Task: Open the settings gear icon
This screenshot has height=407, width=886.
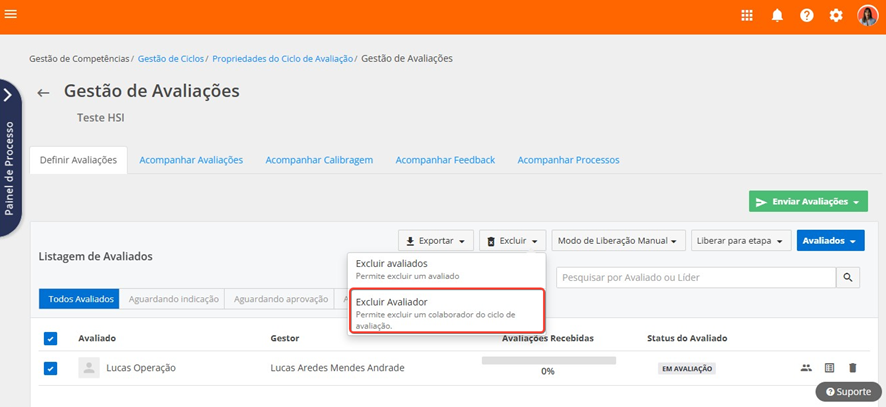Action: coord(837,16)
